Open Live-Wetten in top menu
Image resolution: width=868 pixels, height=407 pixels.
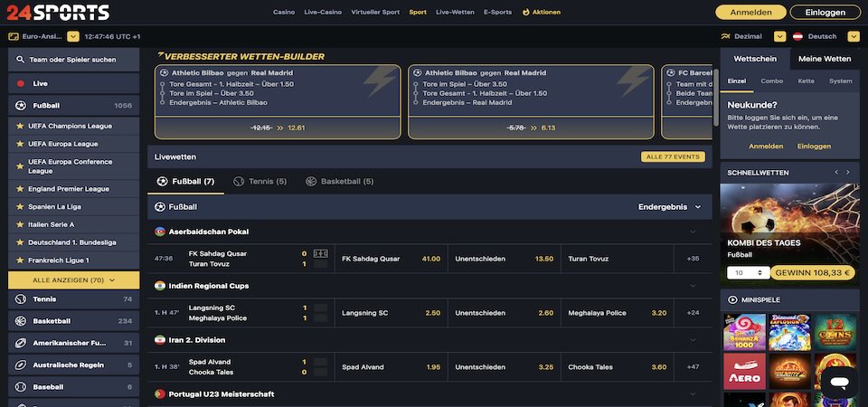point(455,12)
